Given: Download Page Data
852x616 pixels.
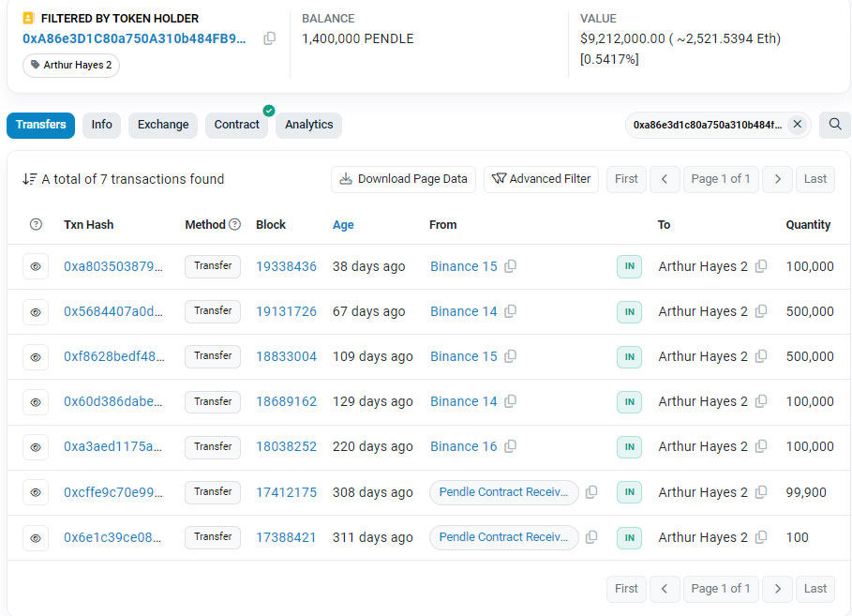Looking at the screenshot, I should click(403, 179).
